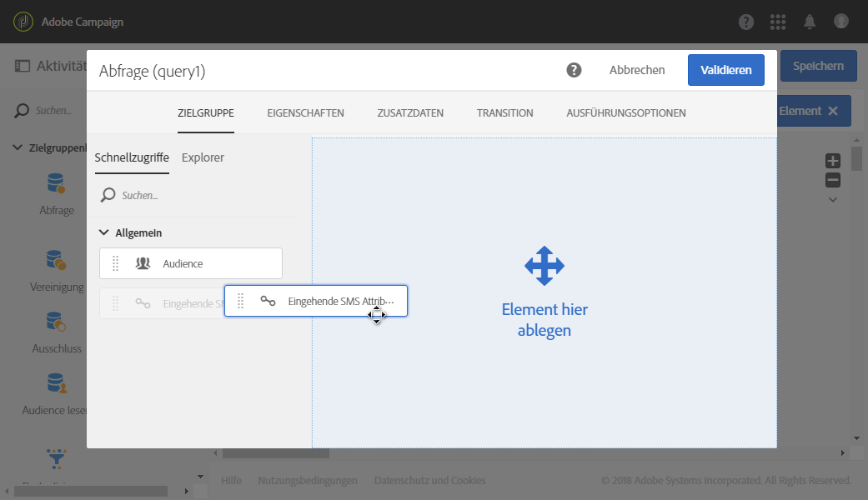Open the ZUSATZDATEN tab
Viewport: 868px width, 500px height.
coord(410,112)
